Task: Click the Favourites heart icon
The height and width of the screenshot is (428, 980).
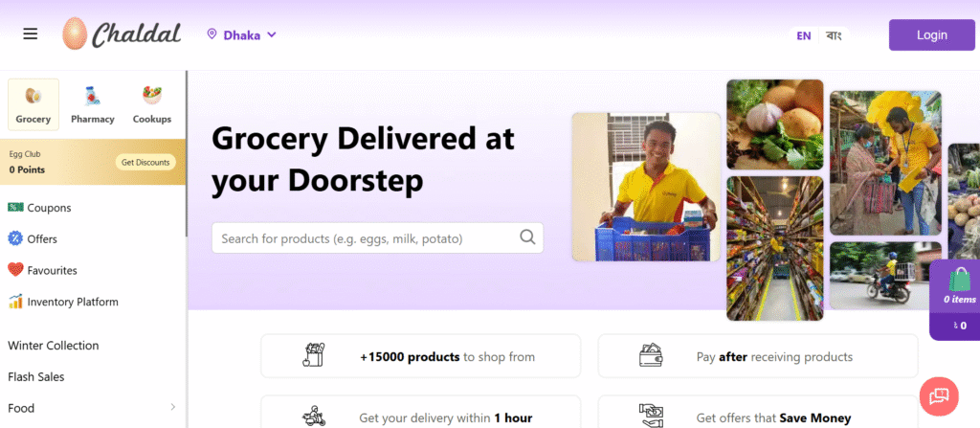Action: tap(15, 270)
